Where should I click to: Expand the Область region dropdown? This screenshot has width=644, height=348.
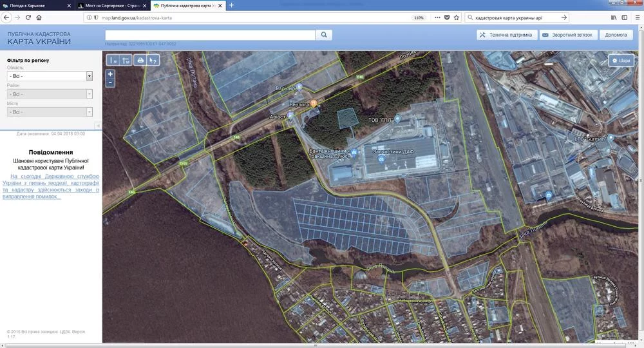tap(50, 76)
